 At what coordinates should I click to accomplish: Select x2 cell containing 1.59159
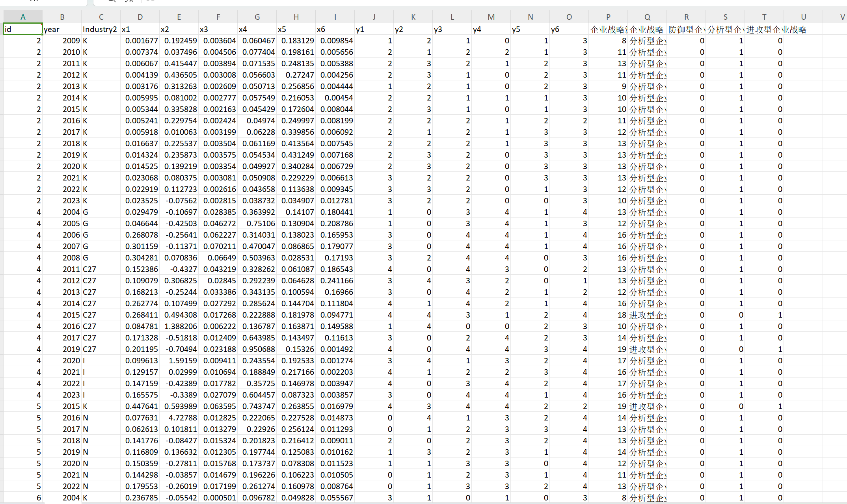(x=179, y=361)
